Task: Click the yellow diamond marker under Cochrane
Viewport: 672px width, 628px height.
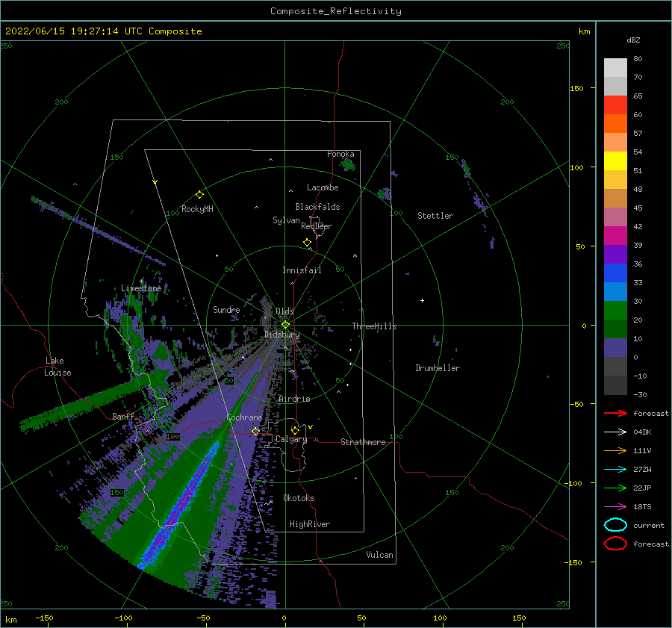Action: tap(255, 431)
